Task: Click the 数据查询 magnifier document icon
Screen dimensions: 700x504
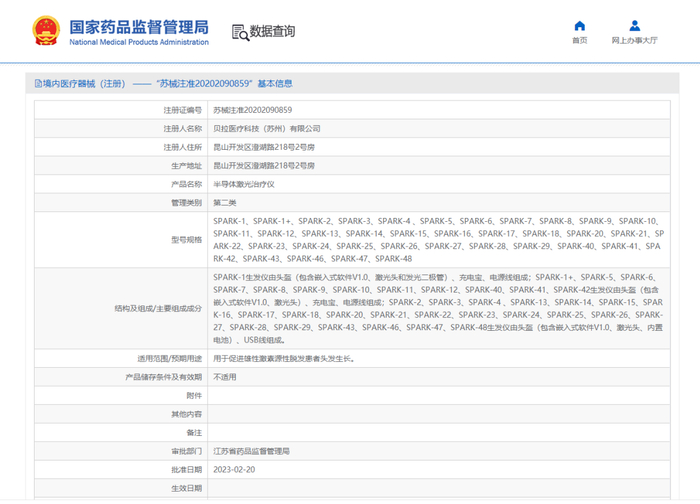Action: point(240,32)
